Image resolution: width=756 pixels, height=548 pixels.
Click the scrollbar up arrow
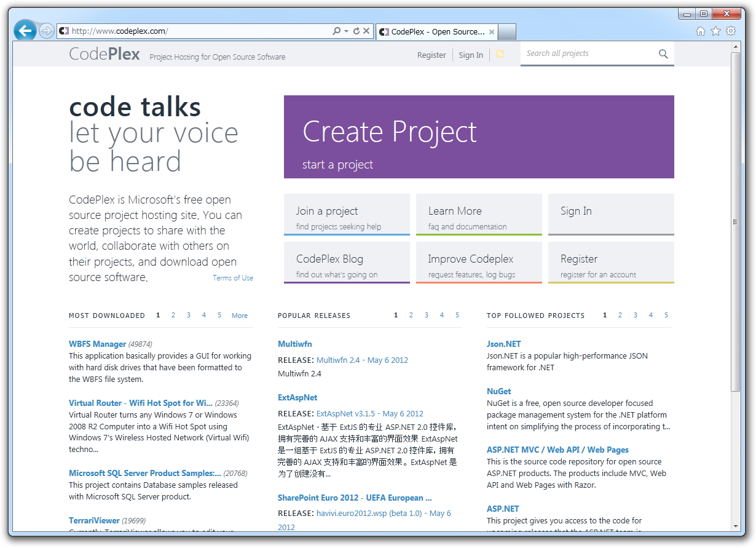coord(736,47)
